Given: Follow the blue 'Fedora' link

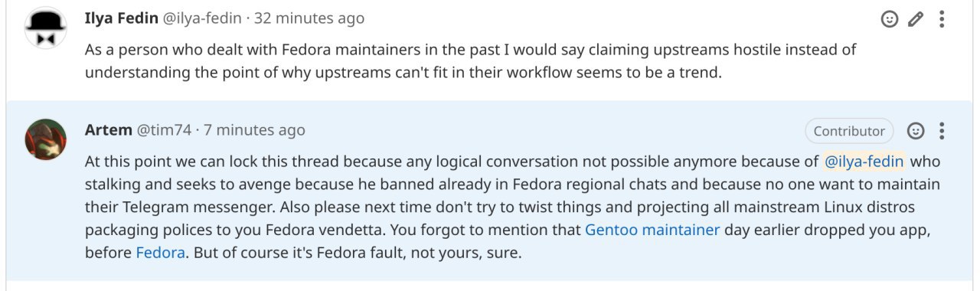Looking at the screenshot, I should pos(161,253).
